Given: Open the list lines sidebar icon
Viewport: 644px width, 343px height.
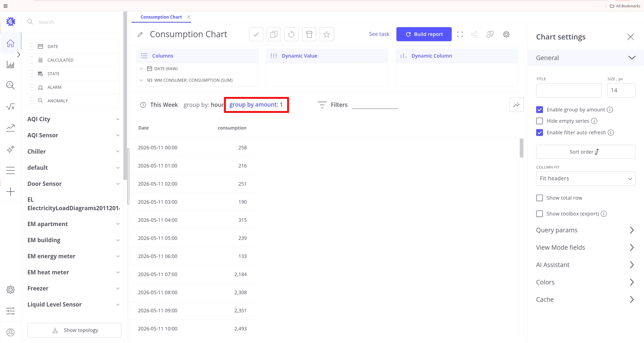Looking at the screenshot, I should [x=10, y=170].
